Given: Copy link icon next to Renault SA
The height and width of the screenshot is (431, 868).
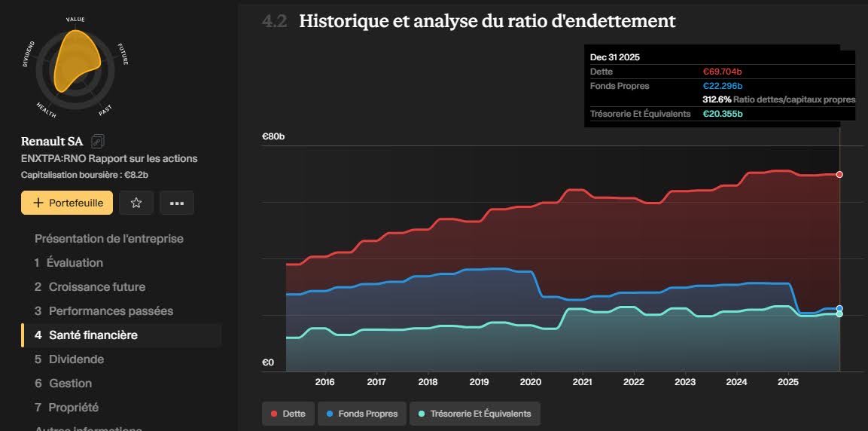Looking at the screenshot, I should (97, 141).
